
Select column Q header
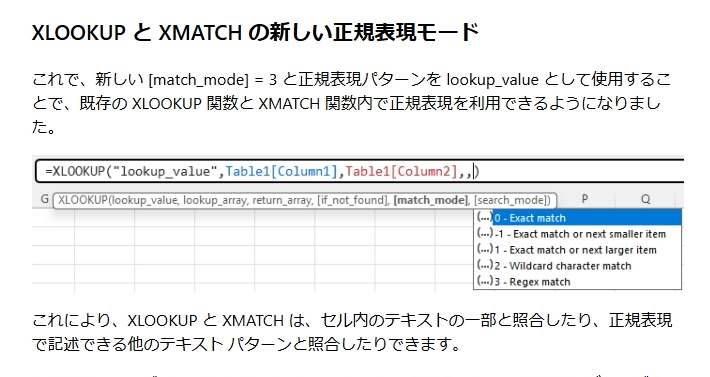tap(645, 199)
